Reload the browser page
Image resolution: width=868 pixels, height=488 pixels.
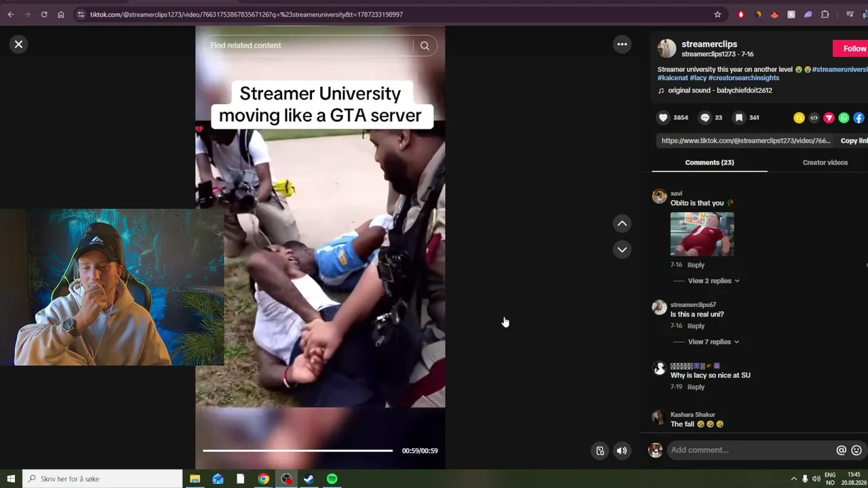pos(44,14)
